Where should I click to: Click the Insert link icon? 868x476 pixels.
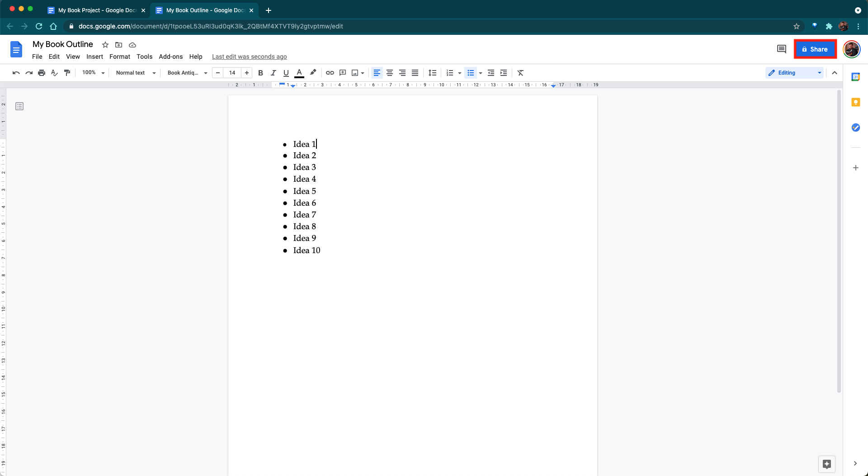[x=330, y=73]
